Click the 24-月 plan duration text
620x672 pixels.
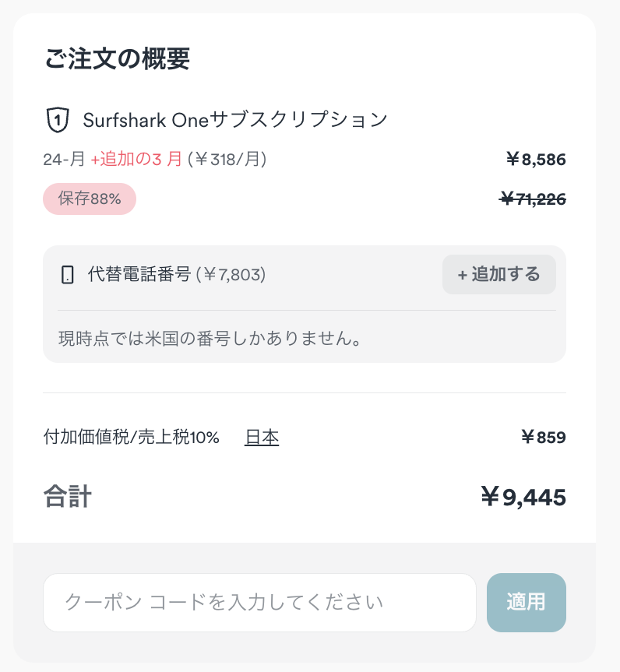tap(65, 160)
